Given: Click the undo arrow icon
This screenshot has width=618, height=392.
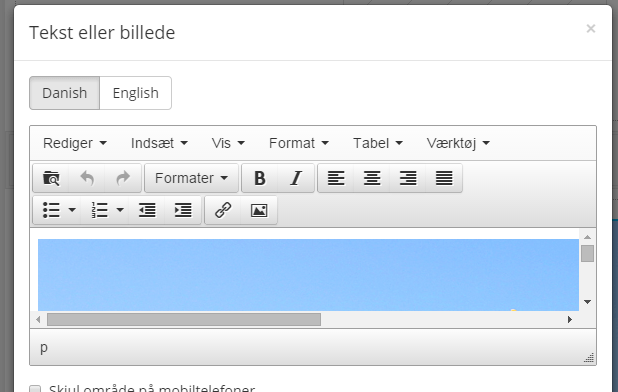Looking at the screenshot, I should click(87, 178).
